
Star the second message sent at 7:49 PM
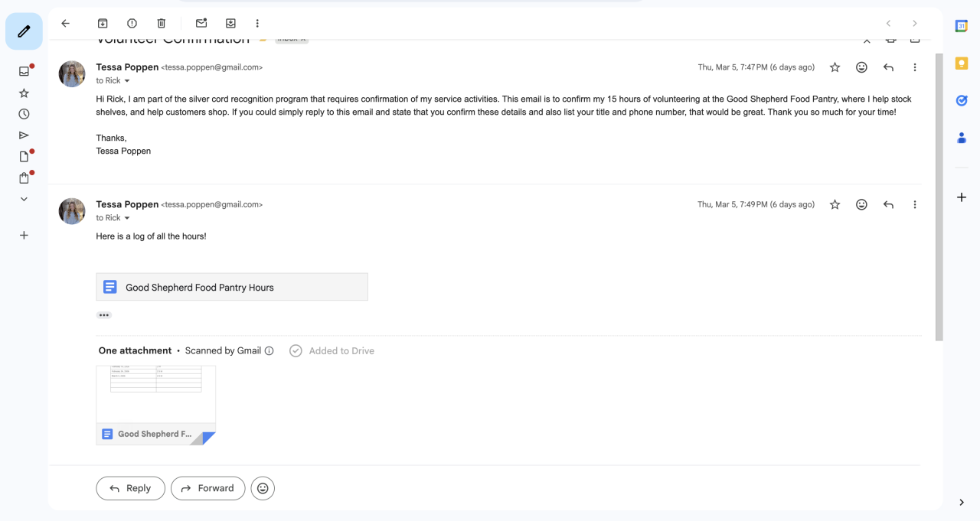click(x=835, y=204)
